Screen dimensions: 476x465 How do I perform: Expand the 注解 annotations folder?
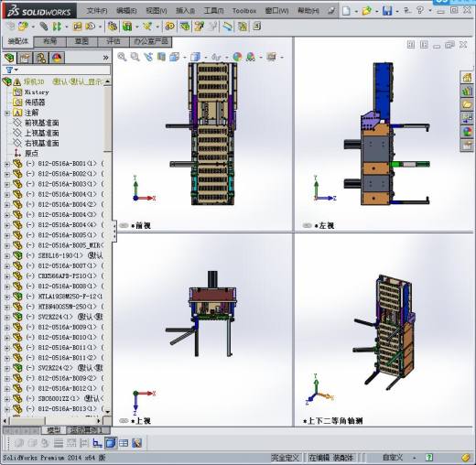point(7,113)
